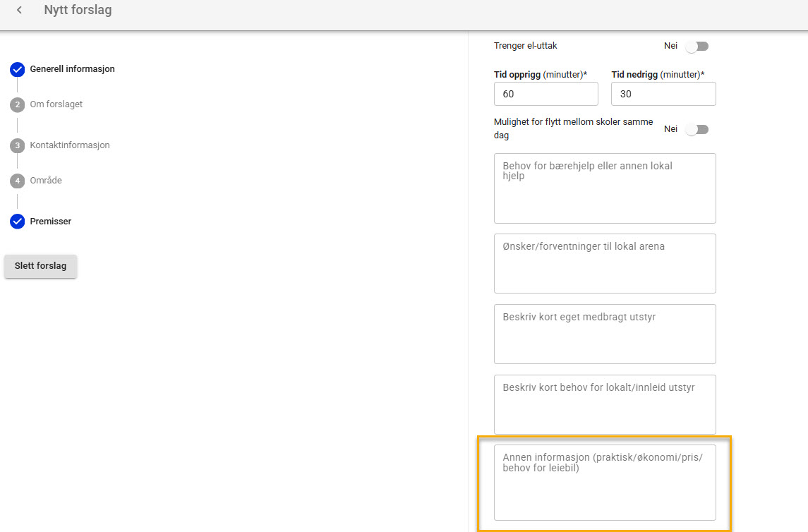The width and height of the screenshot is (808, 532).
Task: Click the step 3 number circle
Action: [17, 145]
